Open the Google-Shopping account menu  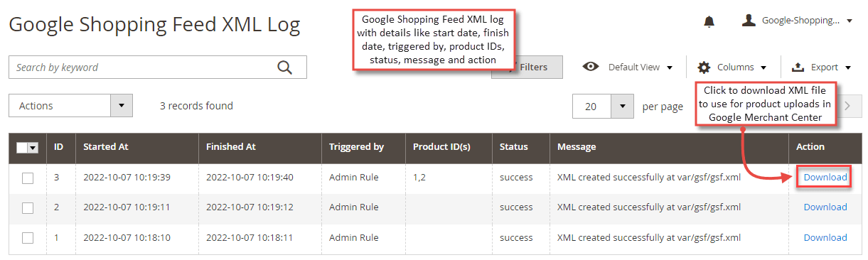click(797, 21)
